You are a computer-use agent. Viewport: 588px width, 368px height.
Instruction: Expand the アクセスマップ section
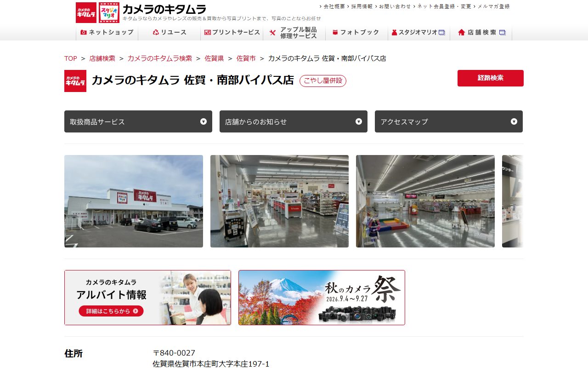point(449,121)
